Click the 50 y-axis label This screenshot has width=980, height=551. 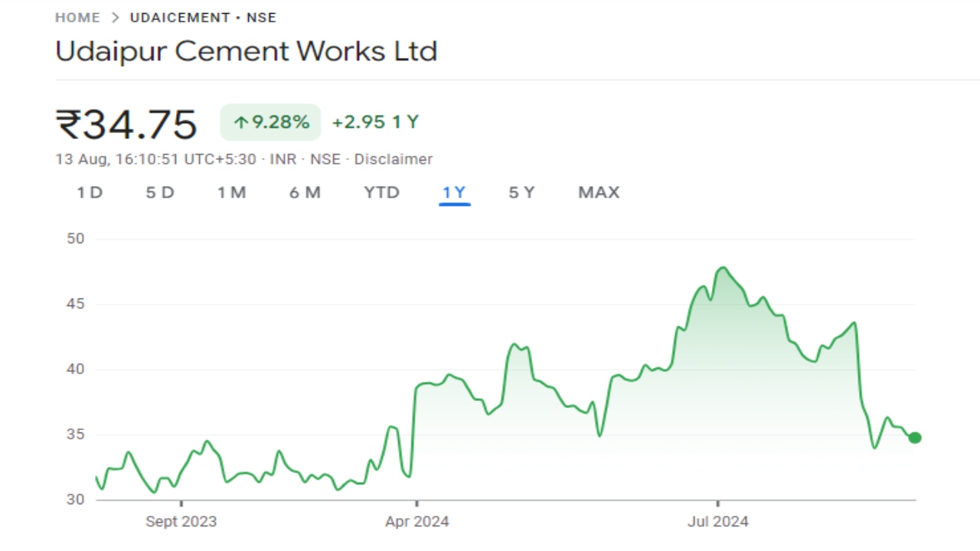(x=76, y=239)
